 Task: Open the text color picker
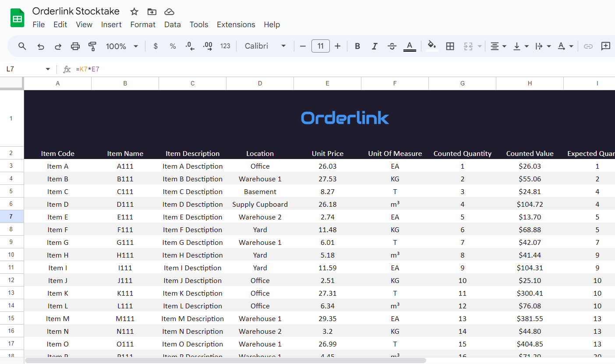click(410, 46)
